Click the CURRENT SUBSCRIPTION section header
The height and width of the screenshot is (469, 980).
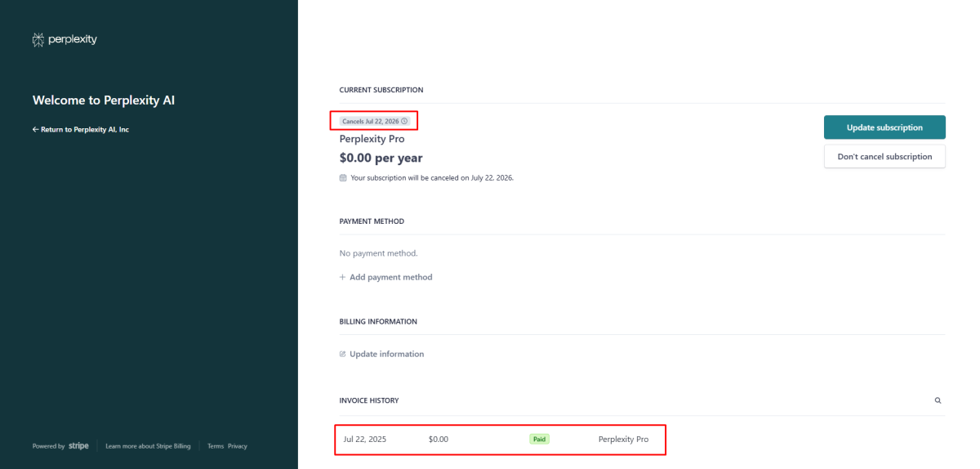pyautogui.click(x=381, y=90)
